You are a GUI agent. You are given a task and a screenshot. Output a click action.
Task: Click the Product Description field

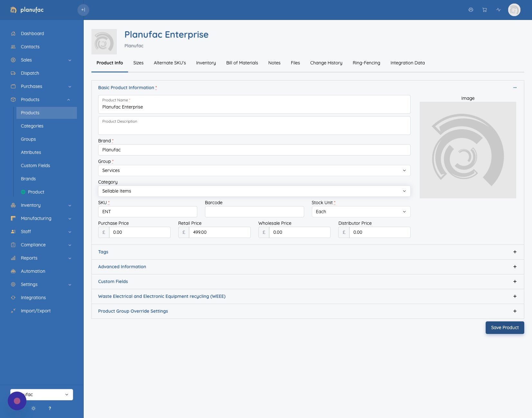(x=254, y=126)
